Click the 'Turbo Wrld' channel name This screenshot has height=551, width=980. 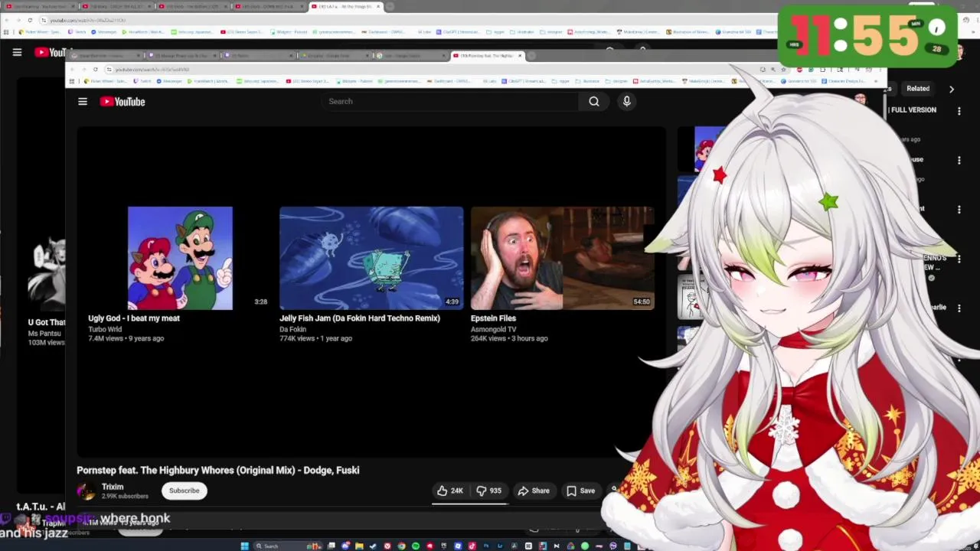(x=105, y=329)
